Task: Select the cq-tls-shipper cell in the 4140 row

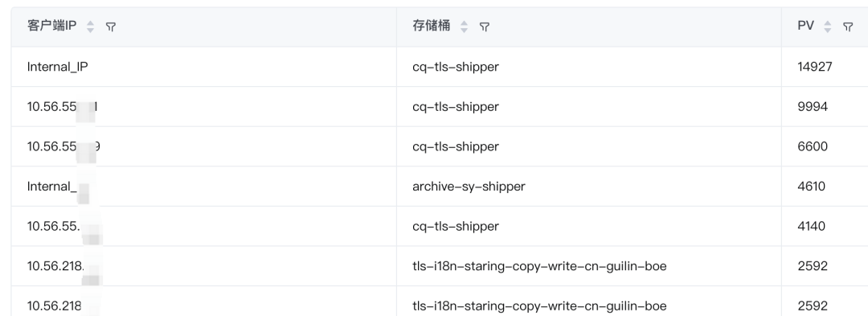Action: pos(456,227)
